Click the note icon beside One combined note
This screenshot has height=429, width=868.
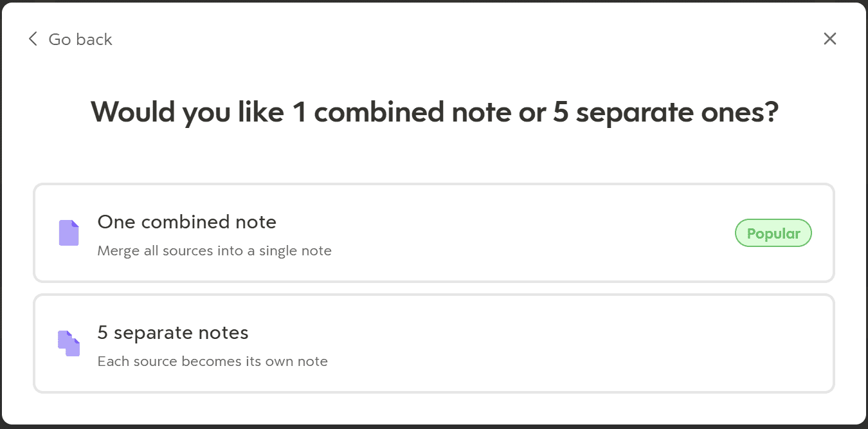pos(69,233)
